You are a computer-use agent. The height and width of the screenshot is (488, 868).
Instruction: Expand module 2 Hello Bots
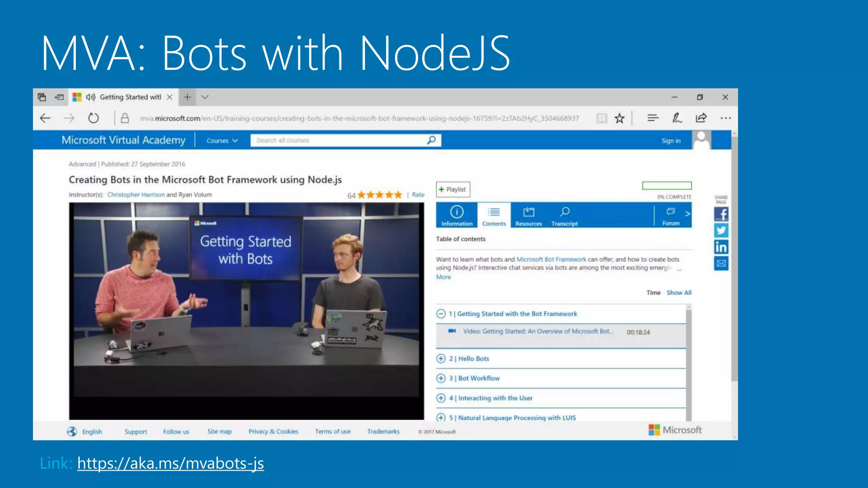(441, 358)
